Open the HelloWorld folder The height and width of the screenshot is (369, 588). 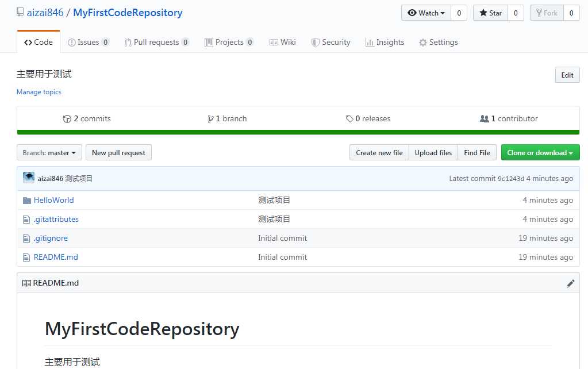(x=53, y=200)
